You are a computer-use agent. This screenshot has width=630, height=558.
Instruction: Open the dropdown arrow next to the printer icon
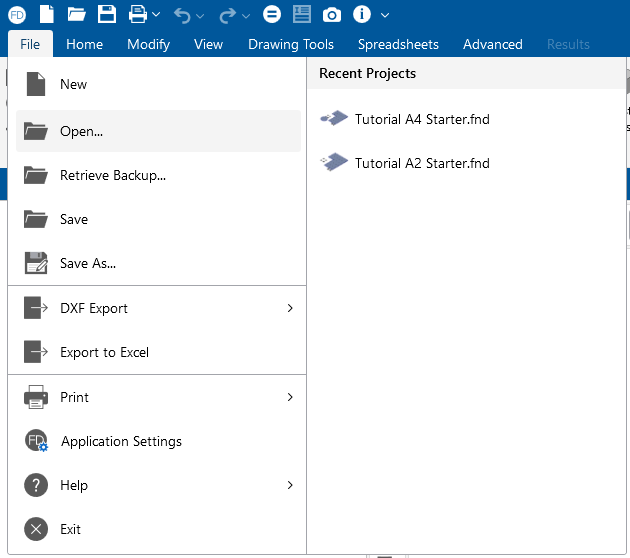(156, 16)
